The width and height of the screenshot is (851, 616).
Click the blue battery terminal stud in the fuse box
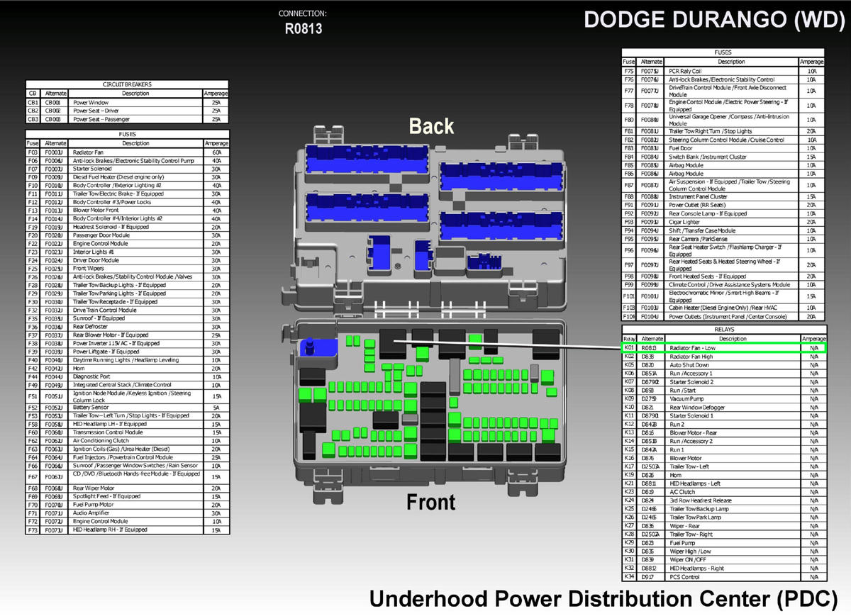[x=309, y=348]
